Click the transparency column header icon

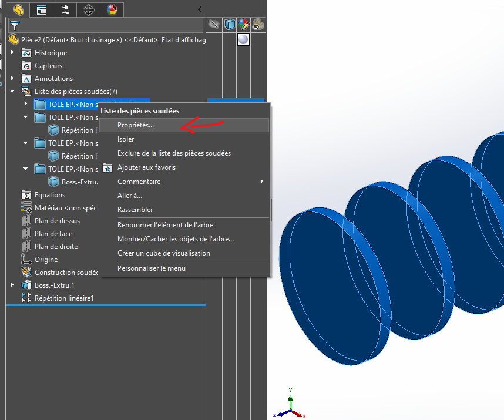258,25
